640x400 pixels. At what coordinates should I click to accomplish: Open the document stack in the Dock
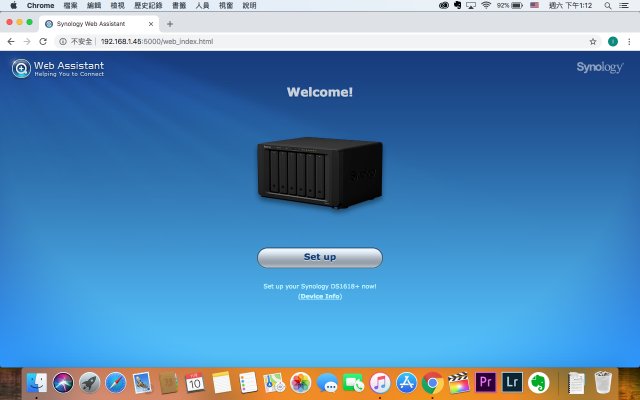coord(576,382)
